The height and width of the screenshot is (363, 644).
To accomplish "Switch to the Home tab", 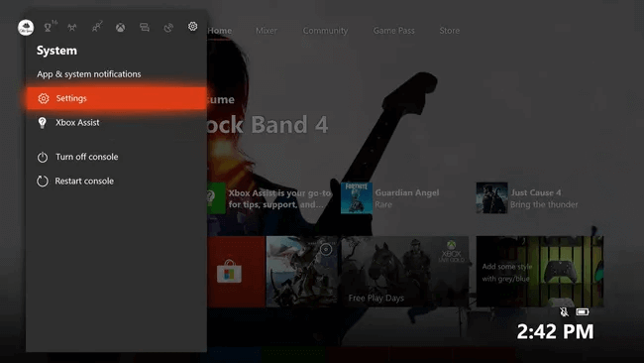I will click(219, 31).
